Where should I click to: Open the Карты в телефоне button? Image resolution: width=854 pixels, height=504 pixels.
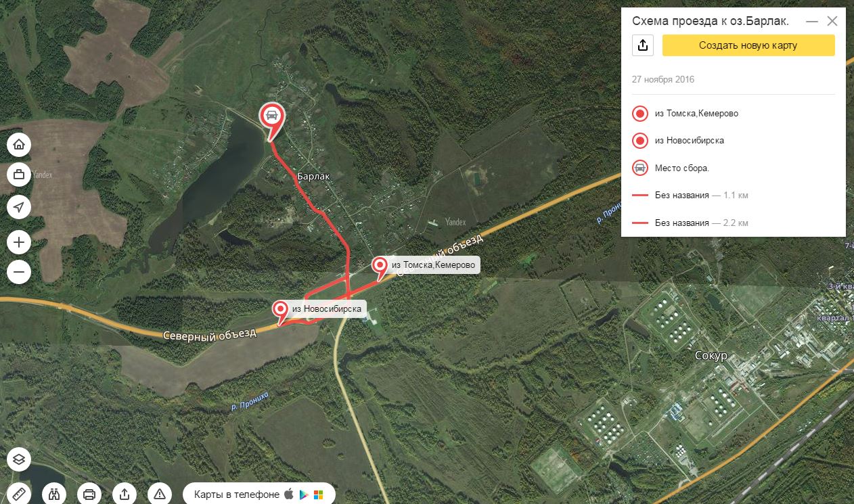click(x=259, y=494)
